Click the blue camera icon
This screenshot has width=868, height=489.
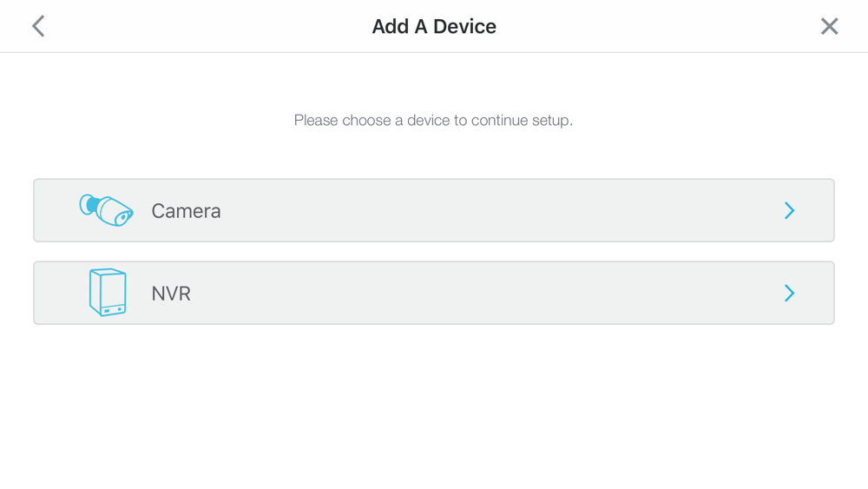[x=106, y=210]
